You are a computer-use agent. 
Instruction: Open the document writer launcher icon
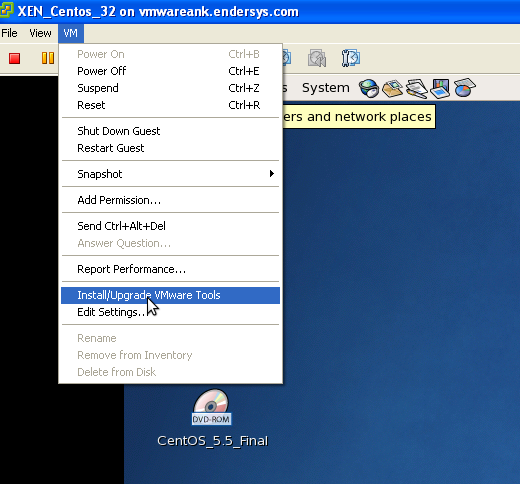416,88
